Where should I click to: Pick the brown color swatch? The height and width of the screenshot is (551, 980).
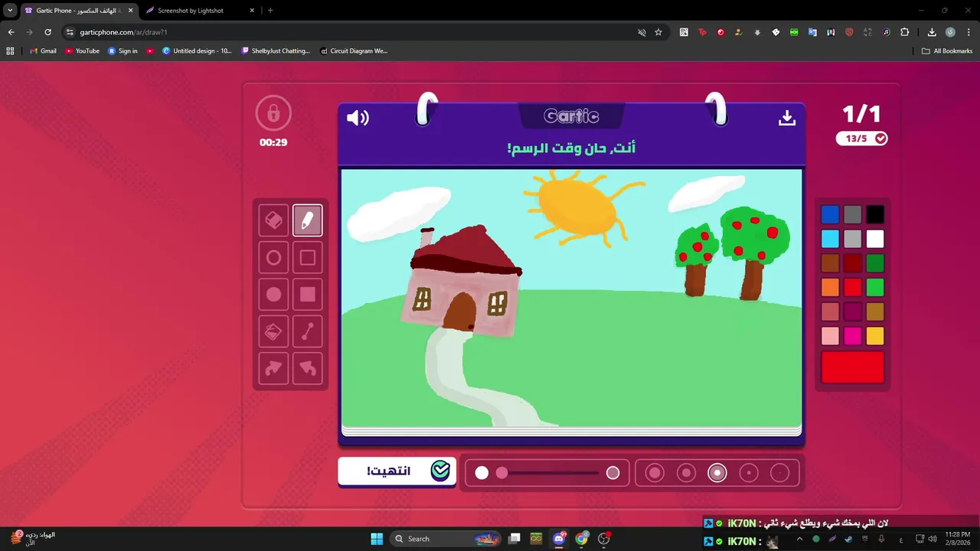pos(830,263)
